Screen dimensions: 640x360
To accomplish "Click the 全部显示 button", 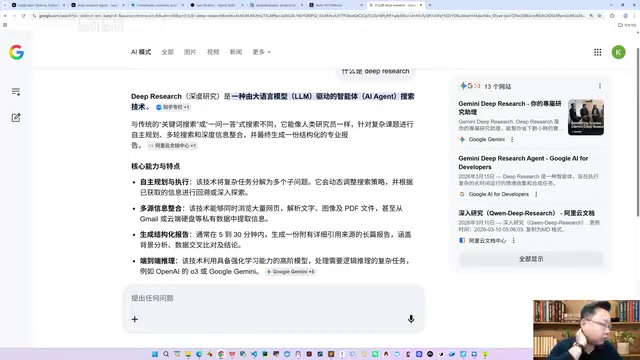I will 531,259.
